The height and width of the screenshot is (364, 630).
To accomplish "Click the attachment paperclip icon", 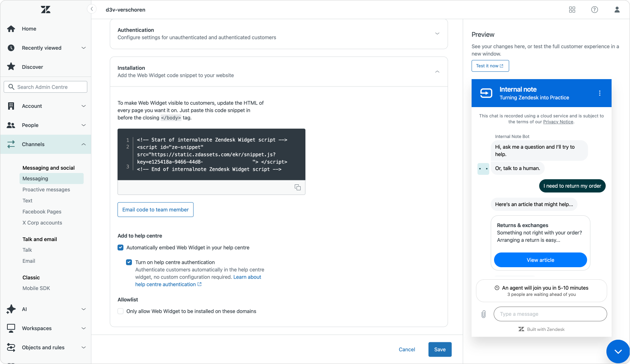I will [483, 314].
